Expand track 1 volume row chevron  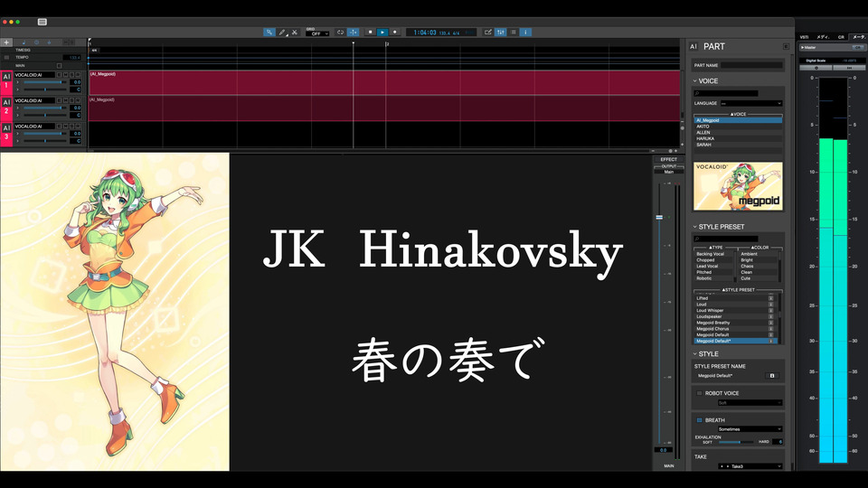click(x=18, y=82)
